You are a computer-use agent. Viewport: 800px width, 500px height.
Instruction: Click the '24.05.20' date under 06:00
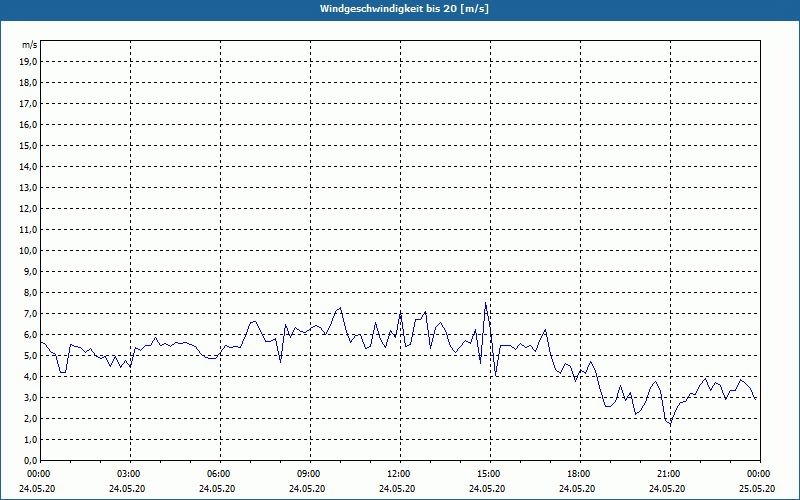(x=218, y=488)
